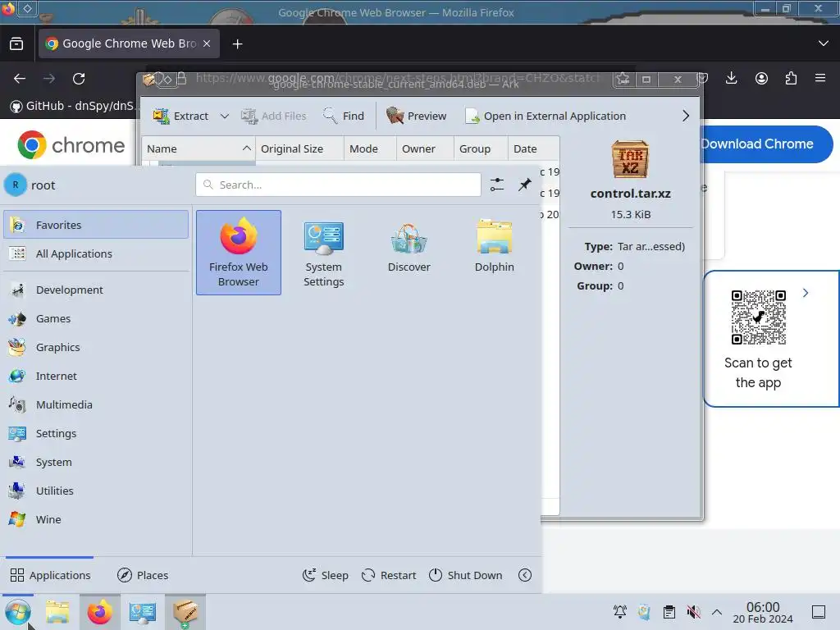Sort Ark list by Group column
Viewport: 840px width, 630px height.
(481, 148)
